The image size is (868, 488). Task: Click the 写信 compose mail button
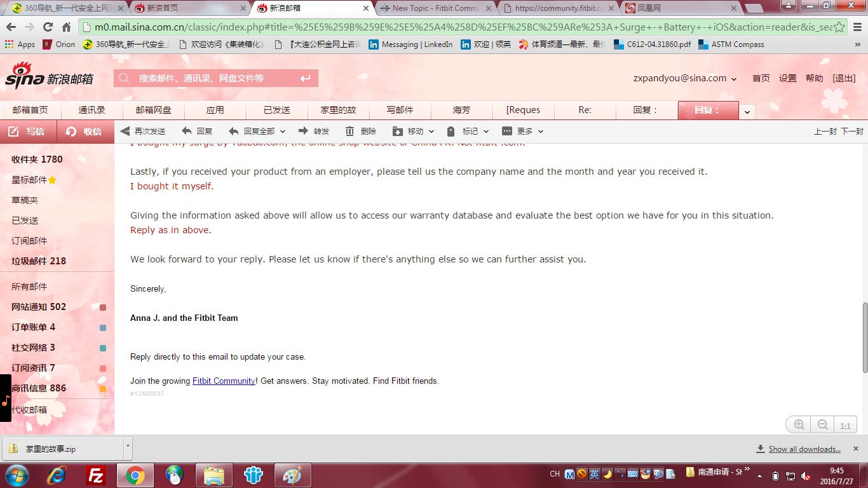click(x=28, y=132)
